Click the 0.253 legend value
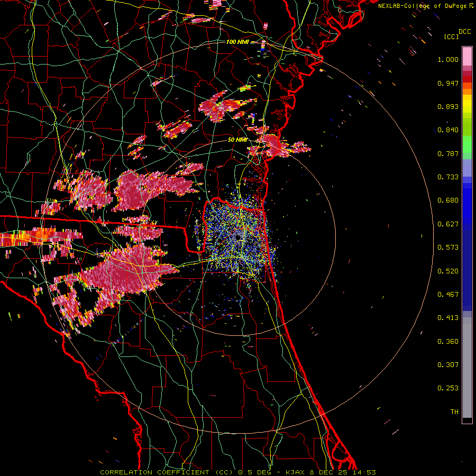This screenshot has width=476, height=476. tap(448, 388)
